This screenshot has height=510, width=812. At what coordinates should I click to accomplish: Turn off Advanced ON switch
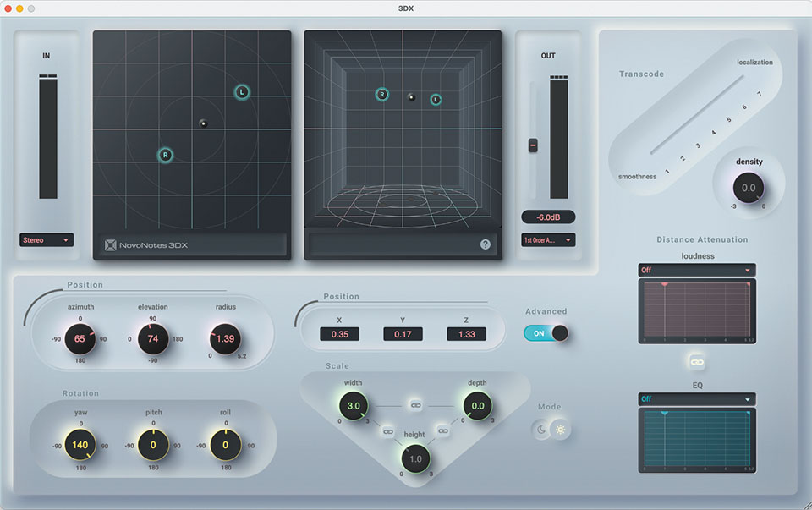point(546,333)
